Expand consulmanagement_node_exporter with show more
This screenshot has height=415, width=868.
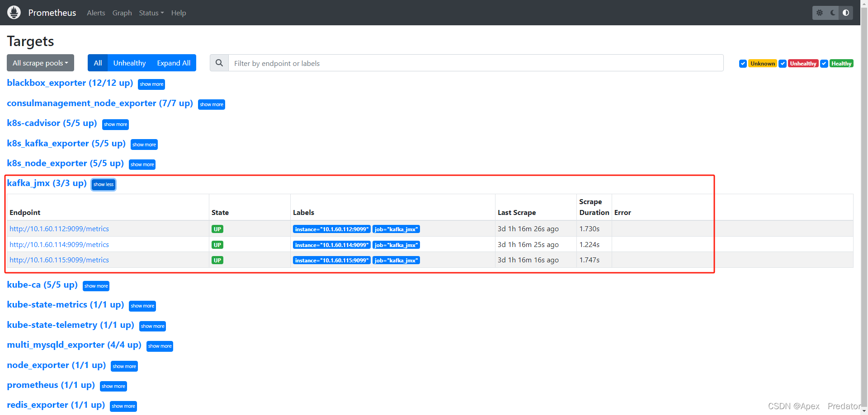point(212,104)
